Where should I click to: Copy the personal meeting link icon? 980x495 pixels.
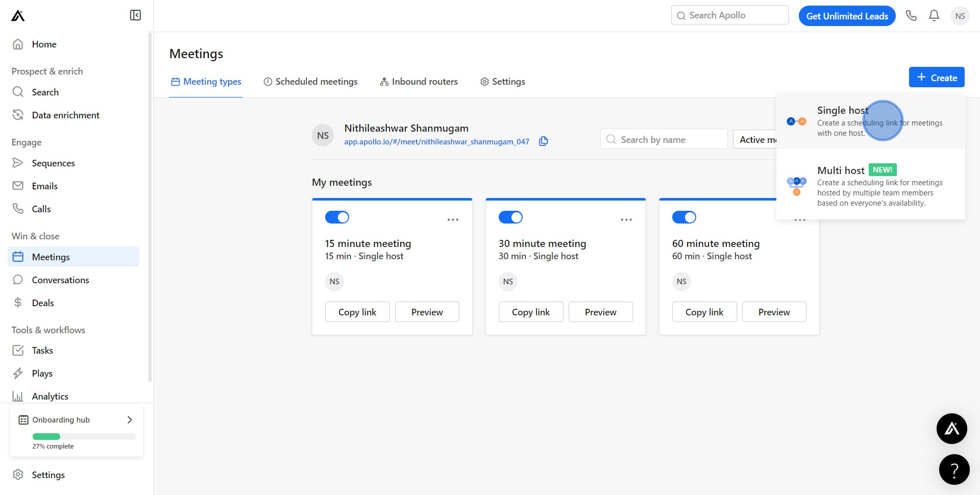544,141
